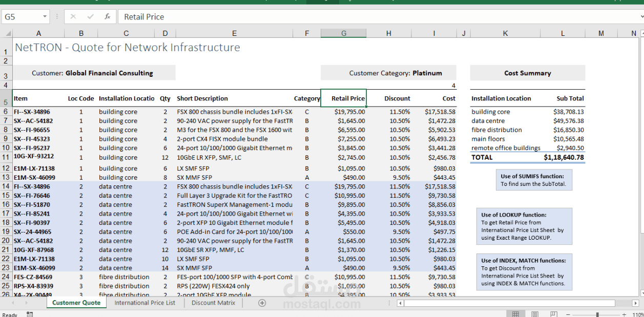Select row 14 header

point(6,186)
